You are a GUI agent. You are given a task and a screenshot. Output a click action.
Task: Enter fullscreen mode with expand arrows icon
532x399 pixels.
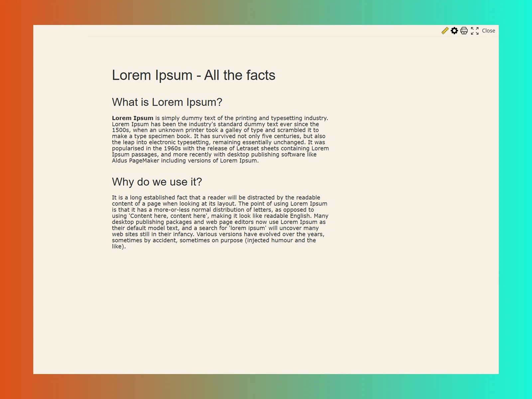[x=474, y=31]
